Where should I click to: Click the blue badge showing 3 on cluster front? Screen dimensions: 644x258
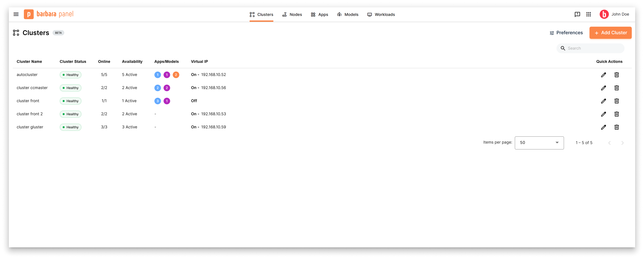coord(158,101)
